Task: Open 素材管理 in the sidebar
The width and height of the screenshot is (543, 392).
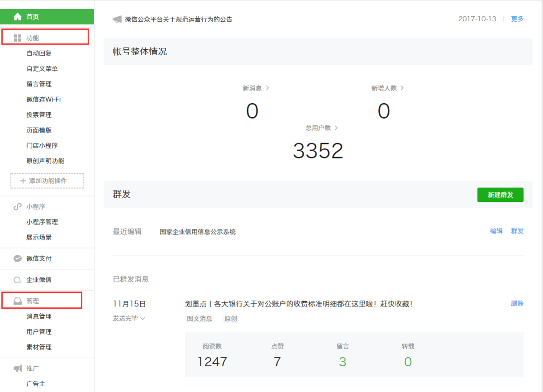Action: click(x=39, y=347)
